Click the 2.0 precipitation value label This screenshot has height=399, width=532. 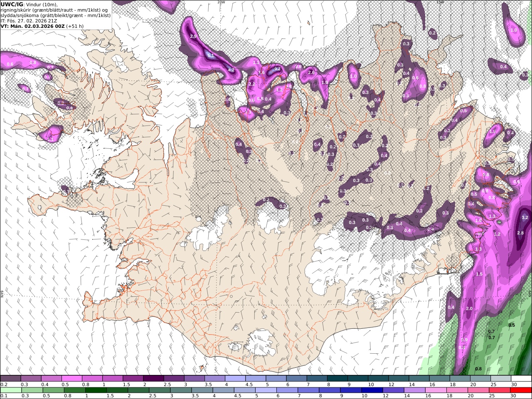pyautogui.click(x=470, y=308)
